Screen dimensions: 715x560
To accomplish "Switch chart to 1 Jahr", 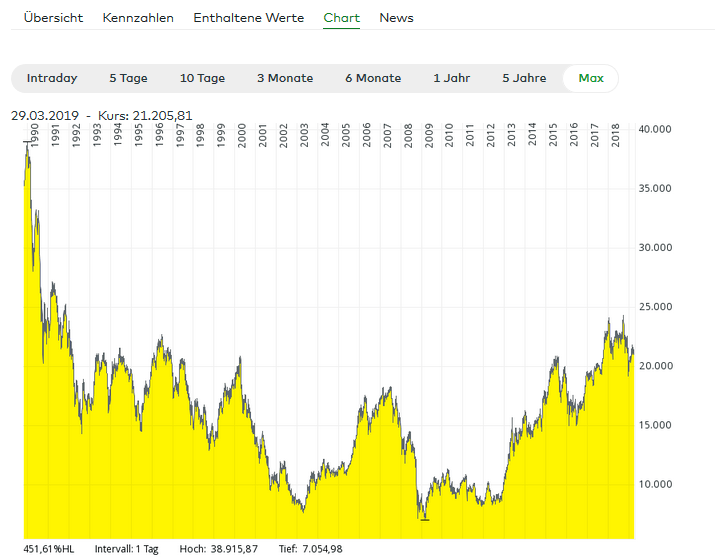I will 451,78.
